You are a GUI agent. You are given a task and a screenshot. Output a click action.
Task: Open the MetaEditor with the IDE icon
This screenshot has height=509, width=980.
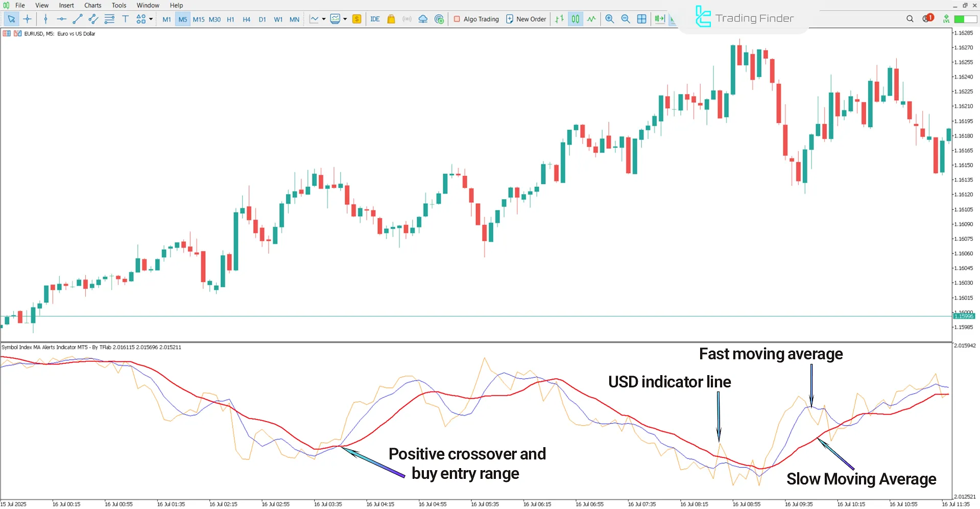375,19
